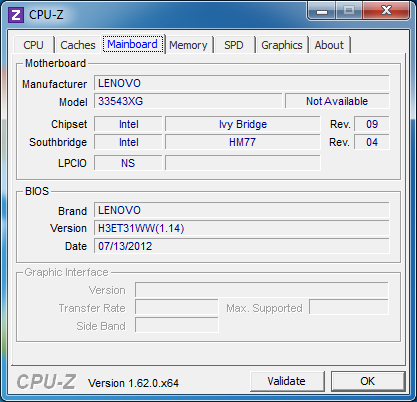Click the Transfer Rate field
417x402 pixels.
click(x=177, y=308)
